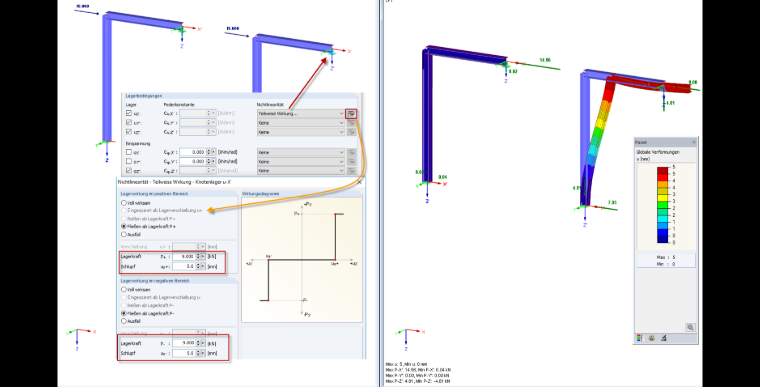This screenshot has height=387, width=760.
Task: Click dark blue bottom swatch in color scale
Action: tap(663, 239)
